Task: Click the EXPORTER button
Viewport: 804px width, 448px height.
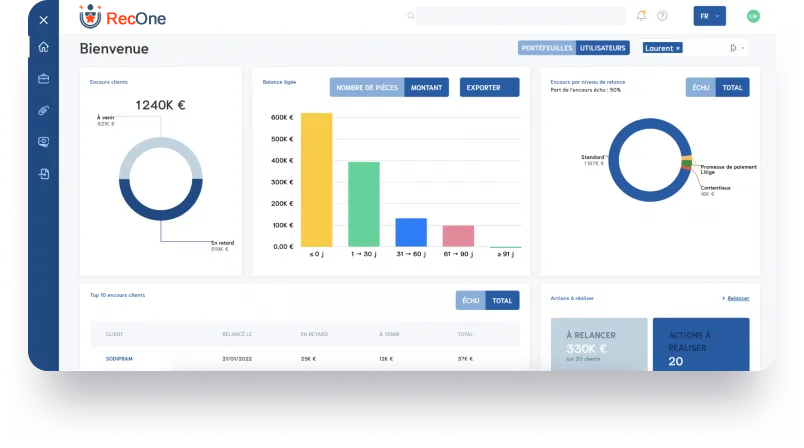Action: tap(489, 87)
